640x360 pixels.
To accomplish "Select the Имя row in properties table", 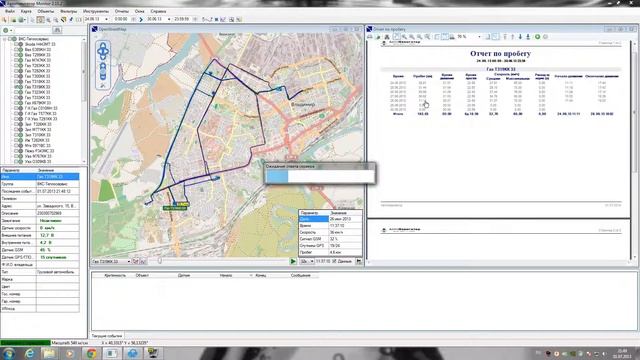I will 40,176.
